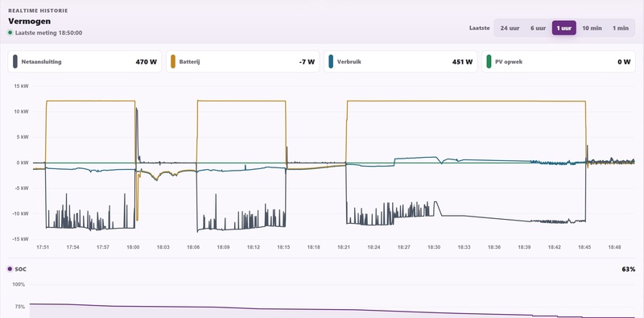Viewport: 644px width, 318px height.
Task: Click the 18:00 time axis label
Action: click(x=133, y=247)
